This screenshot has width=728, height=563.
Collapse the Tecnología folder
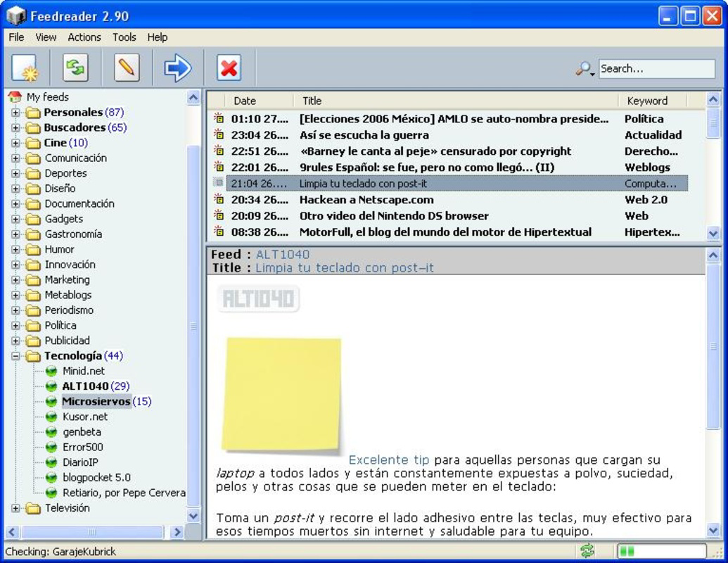tap(15, 356)
